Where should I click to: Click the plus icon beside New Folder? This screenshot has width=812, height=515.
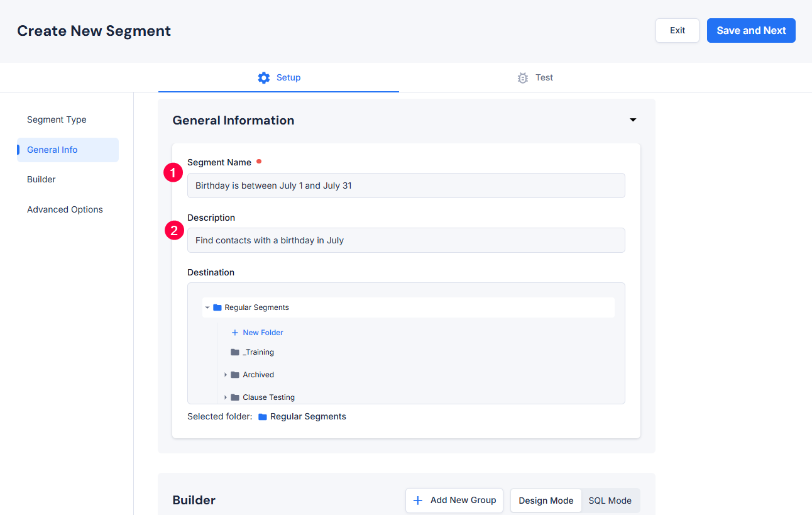point(235,333)
